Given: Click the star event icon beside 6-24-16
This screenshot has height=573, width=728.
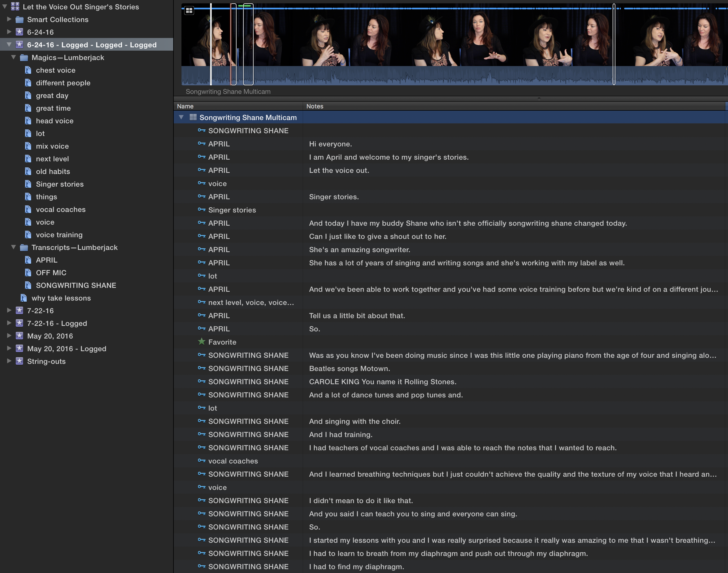Looking at the screenshot, I should 20,32.
